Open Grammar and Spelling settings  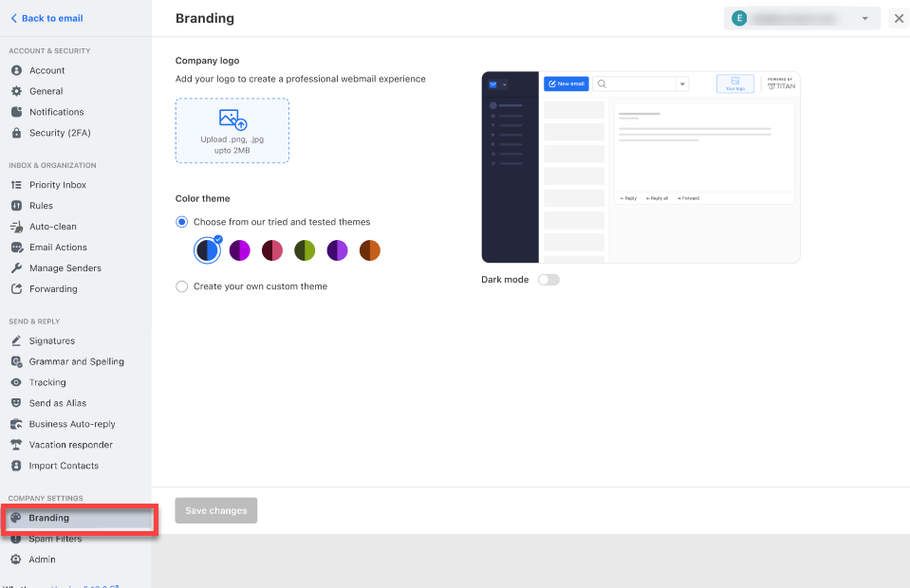click(x=75, y=361)
